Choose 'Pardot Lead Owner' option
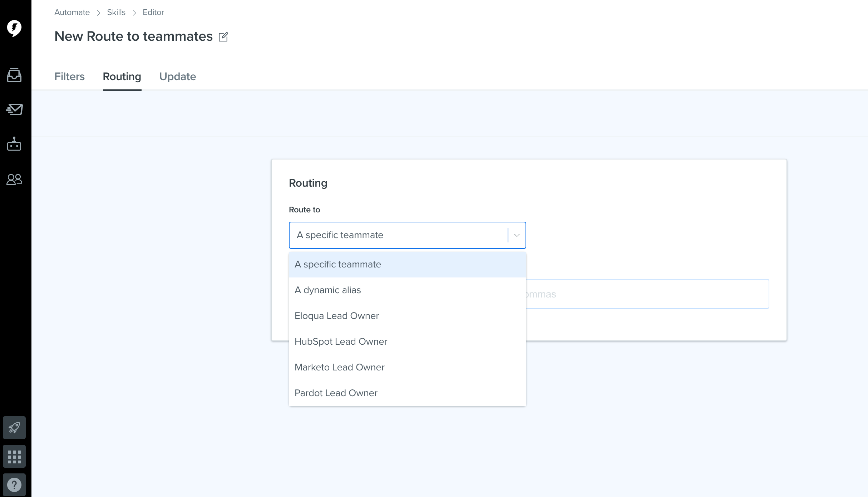Viewport: 868px width, 497px height. pyautogui.click(x=407, y=393)
